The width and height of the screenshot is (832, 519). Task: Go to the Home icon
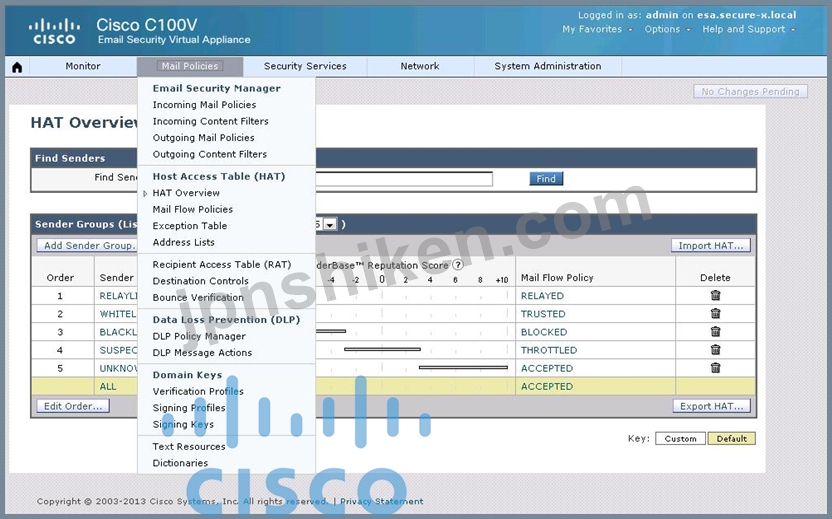point(17,67)
